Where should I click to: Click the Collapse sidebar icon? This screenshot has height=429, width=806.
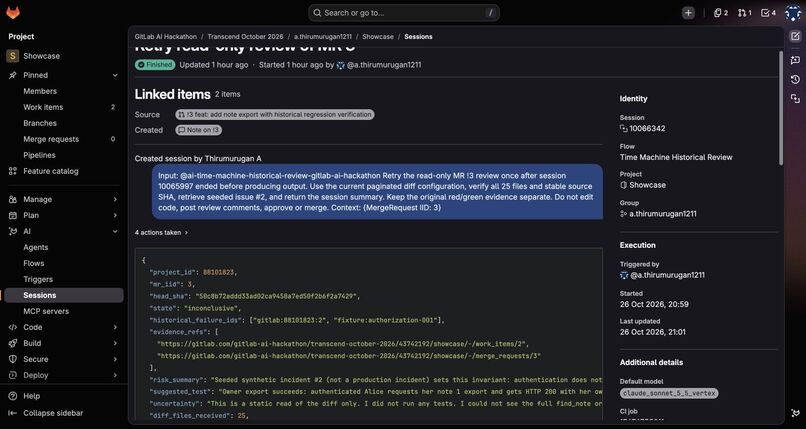(x=13, y=413)
